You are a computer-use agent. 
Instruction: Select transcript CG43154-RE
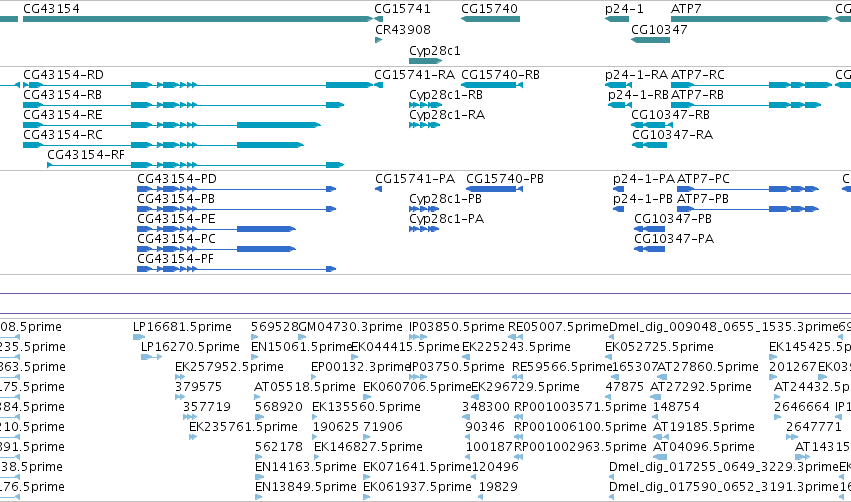[172, 125]
